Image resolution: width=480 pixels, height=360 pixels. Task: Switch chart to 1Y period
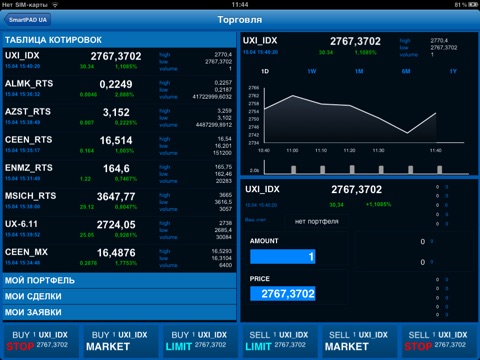click(x=453, y=71)
